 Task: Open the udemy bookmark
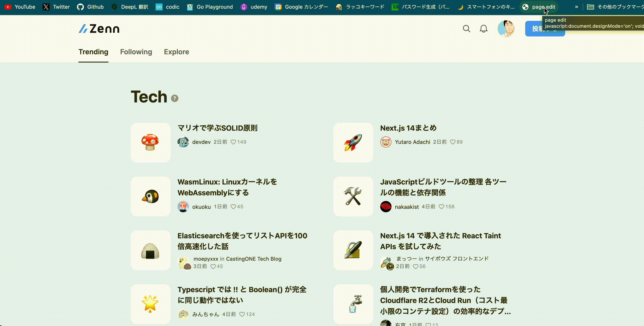[254, 7]
